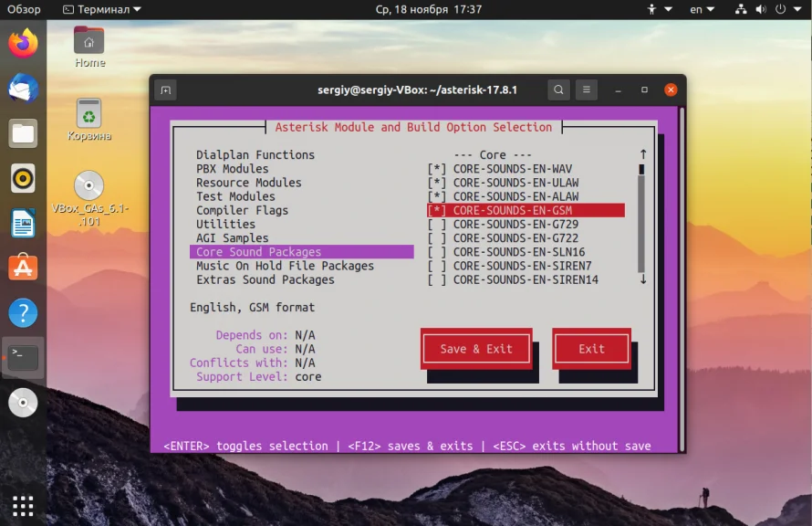Open the en keyboard layout dropdown
This screenshot has width=812, height=526.
click(702, 9)
